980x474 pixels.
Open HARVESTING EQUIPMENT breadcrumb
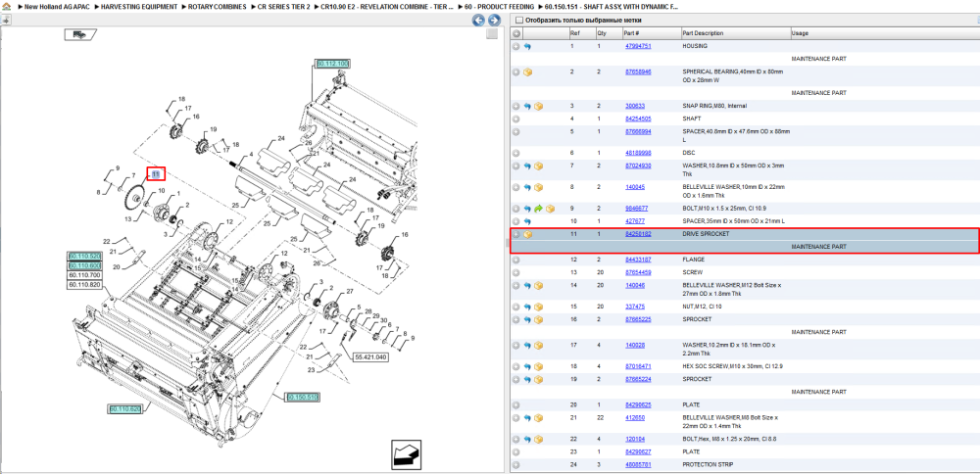pos(139,6)
